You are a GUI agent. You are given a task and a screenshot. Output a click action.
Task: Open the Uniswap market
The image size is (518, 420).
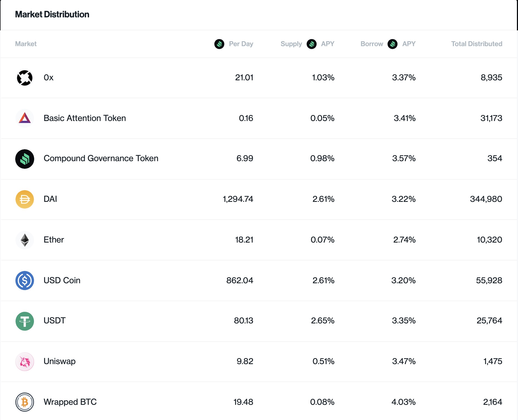tap(259, 361)
